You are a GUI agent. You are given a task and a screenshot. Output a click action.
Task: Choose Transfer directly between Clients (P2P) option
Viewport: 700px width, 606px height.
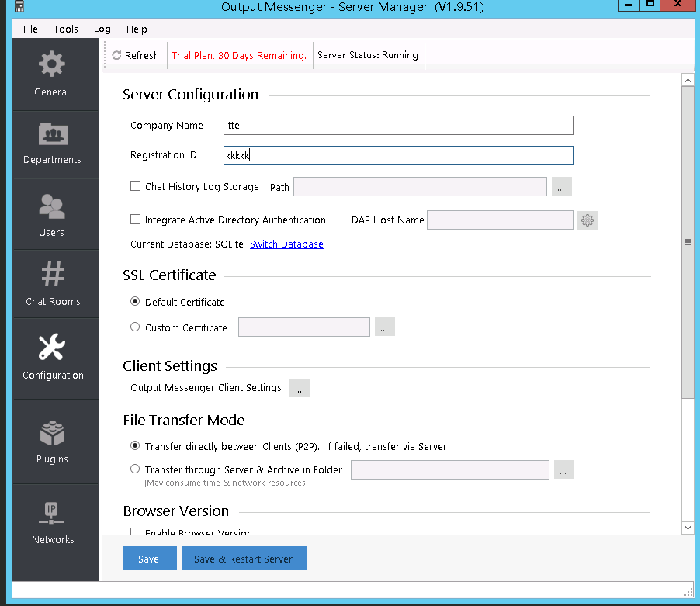pos(135,445)
